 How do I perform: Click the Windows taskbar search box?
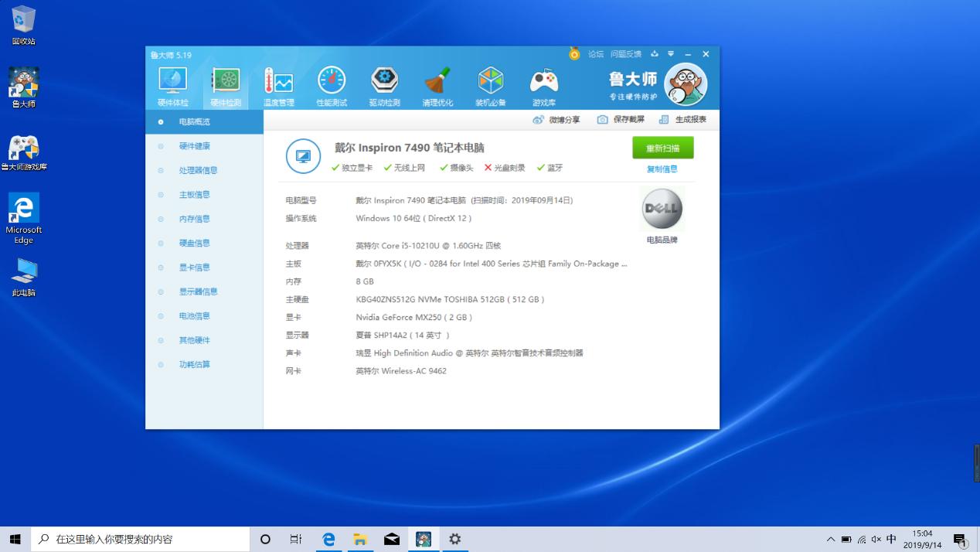(x=141, y=540)
